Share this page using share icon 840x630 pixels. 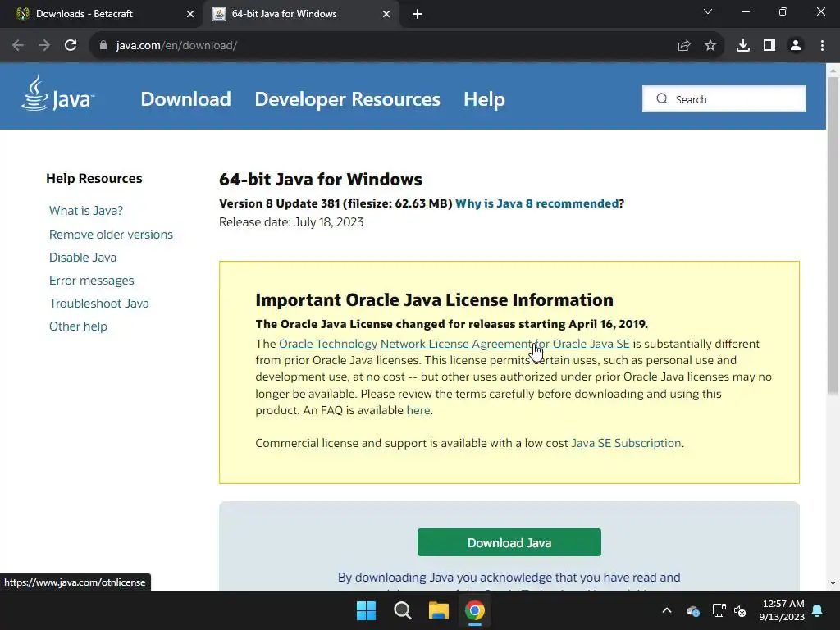coord(683,46)
